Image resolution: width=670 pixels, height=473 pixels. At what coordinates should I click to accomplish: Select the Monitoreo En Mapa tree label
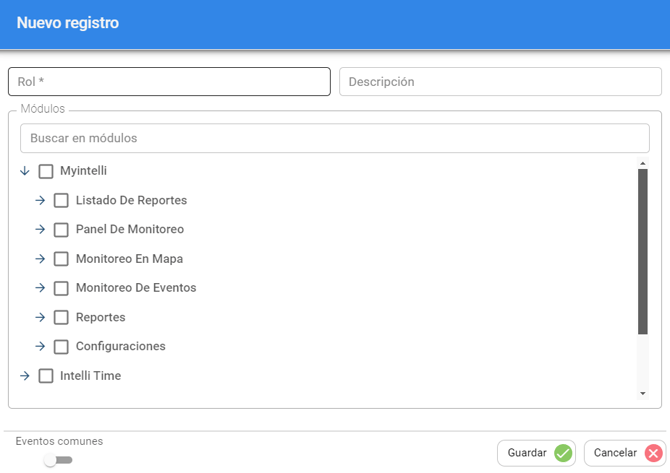tap(129, 259)
